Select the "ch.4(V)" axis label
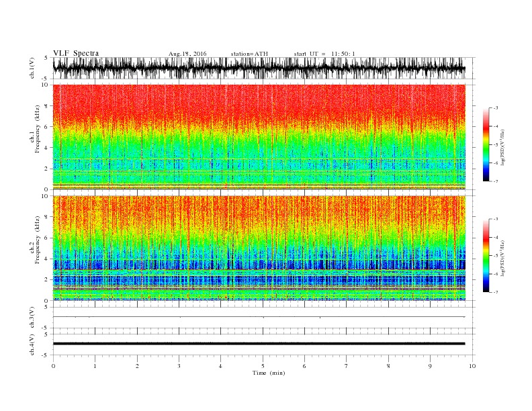 coord(32,345)
